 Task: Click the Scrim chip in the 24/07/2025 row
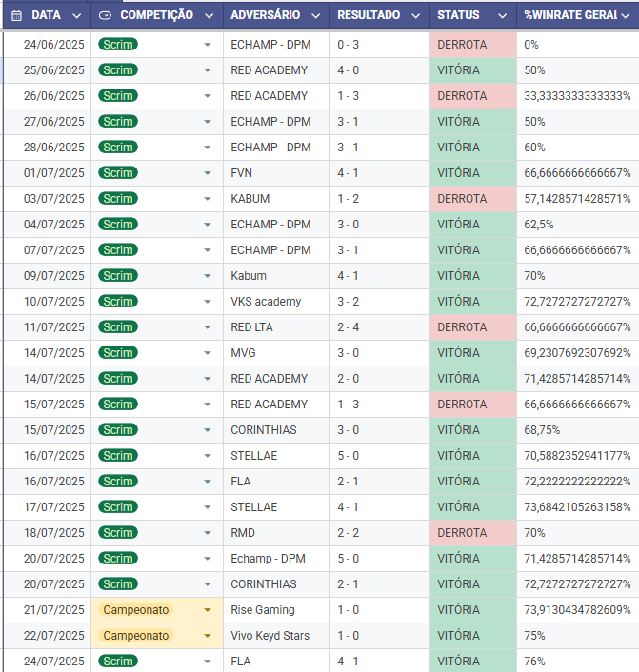118,661
